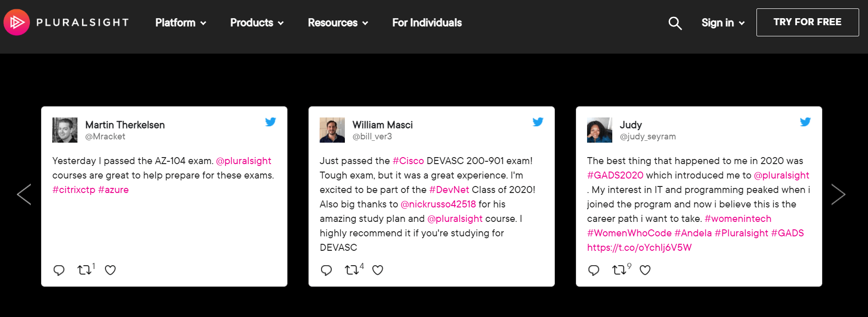Retweet Judy's tweet
The height and width of the screenshot is (317, 868).
pos(619,270)
